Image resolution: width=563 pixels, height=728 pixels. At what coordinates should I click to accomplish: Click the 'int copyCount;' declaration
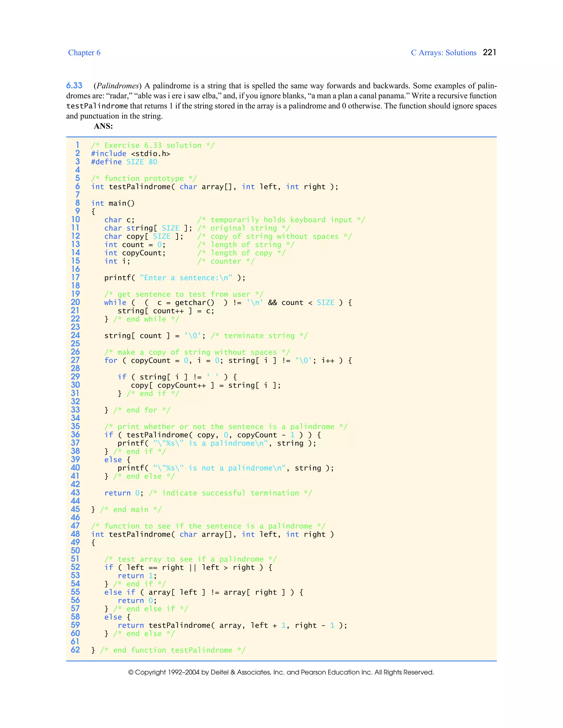point(135,253)
